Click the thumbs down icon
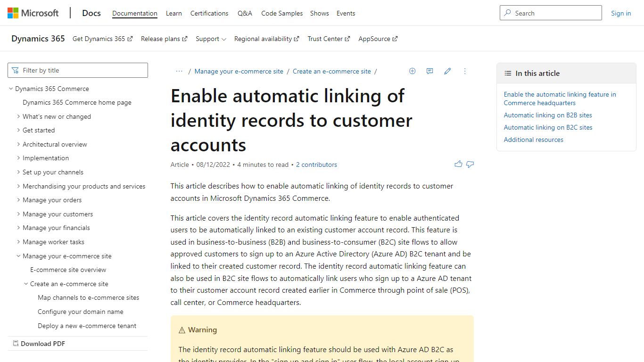The width and height of the screenshot is (644, 362). tap(470, 165)
